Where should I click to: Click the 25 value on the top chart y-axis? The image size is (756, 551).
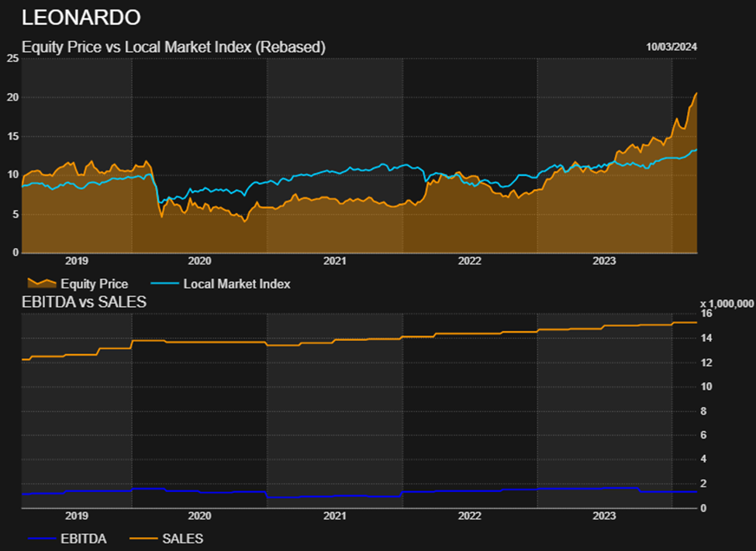click(13, 58)
